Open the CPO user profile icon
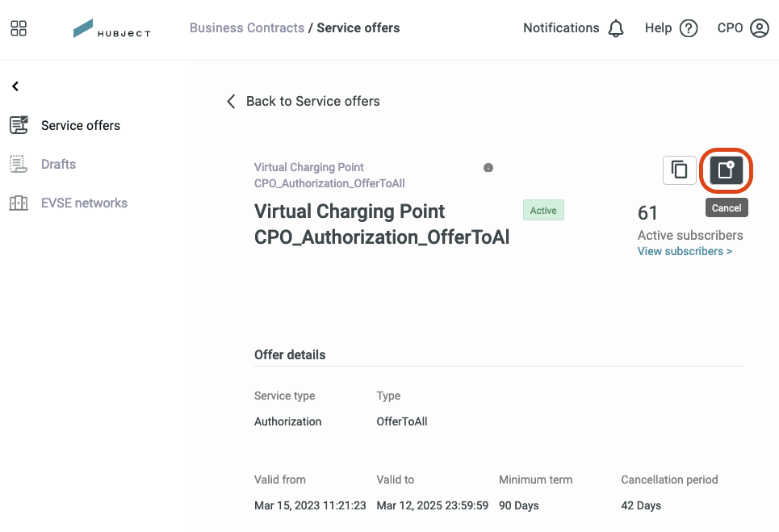Image resolution: width=779 pixels, height=532 pixels. [x=759, y=28]
